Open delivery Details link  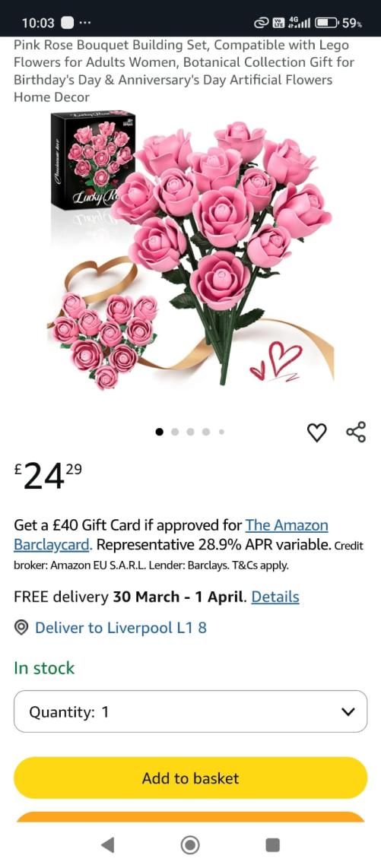tap(275, 597)
